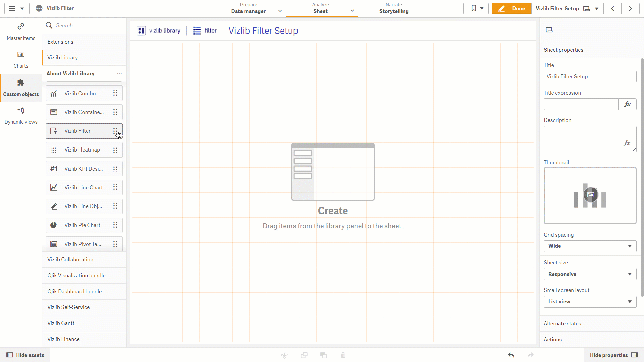Click the sheet Thumbnail image picker

point(590,195)
